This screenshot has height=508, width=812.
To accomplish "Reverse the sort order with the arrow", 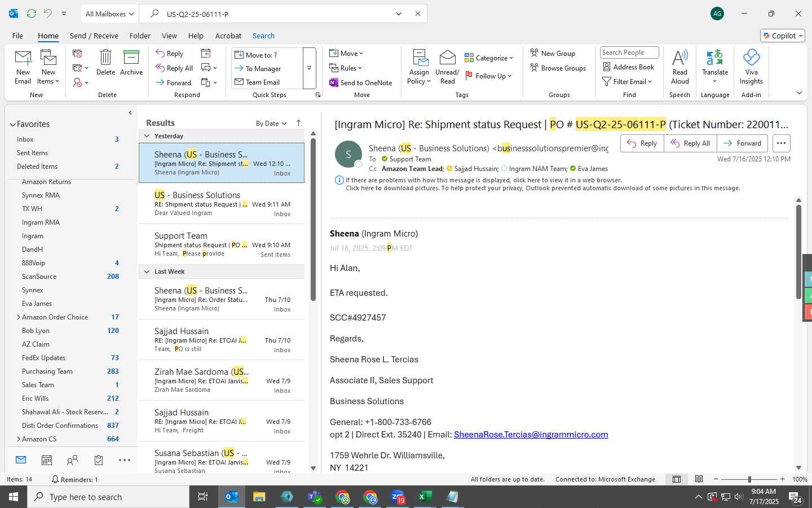I will (298, 123).
